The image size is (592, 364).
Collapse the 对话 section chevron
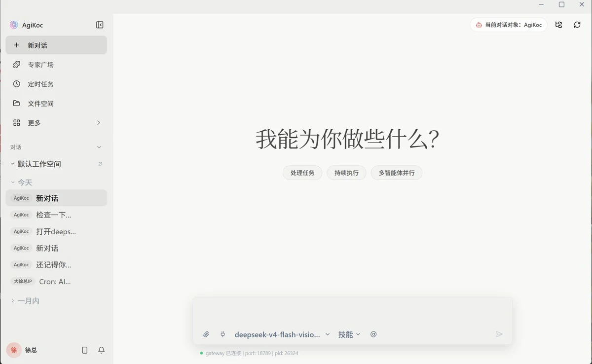[99, 147]
